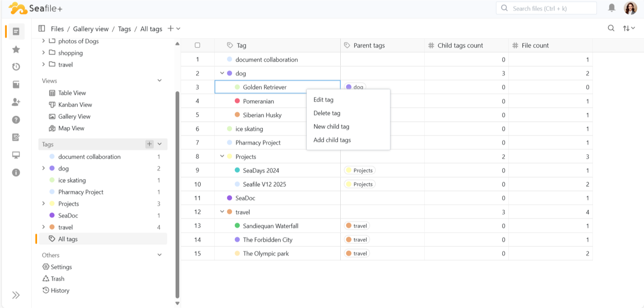Choose New child tag from context menu
644x308 pixels.
[x=348, y=127]
